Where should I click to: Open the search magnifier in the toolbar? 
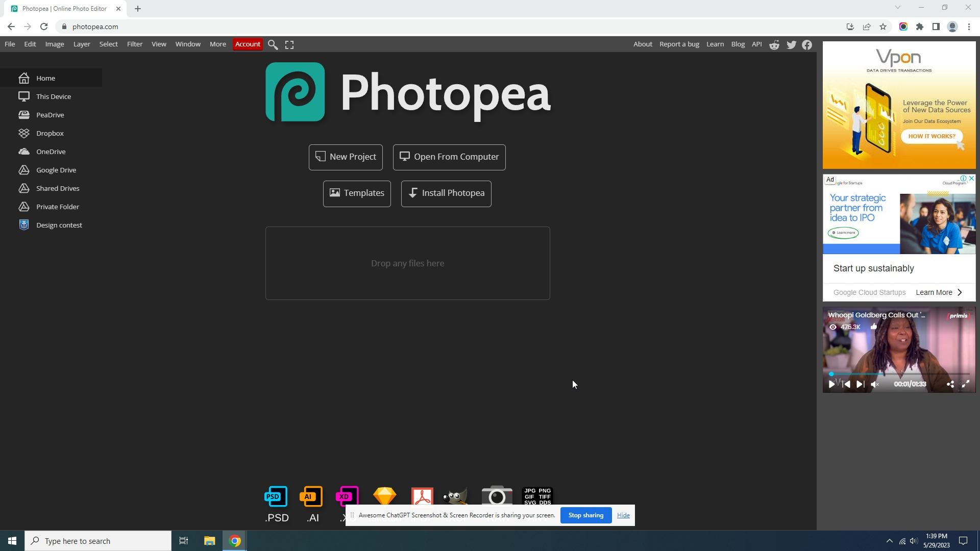[273, 44]
